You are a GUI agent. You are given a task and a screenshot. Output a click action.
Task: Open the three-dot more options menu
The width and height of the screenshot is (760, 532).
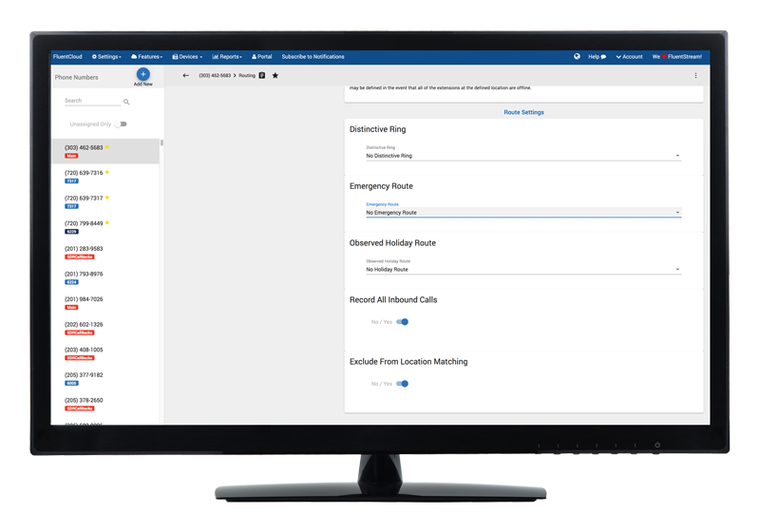695,75
